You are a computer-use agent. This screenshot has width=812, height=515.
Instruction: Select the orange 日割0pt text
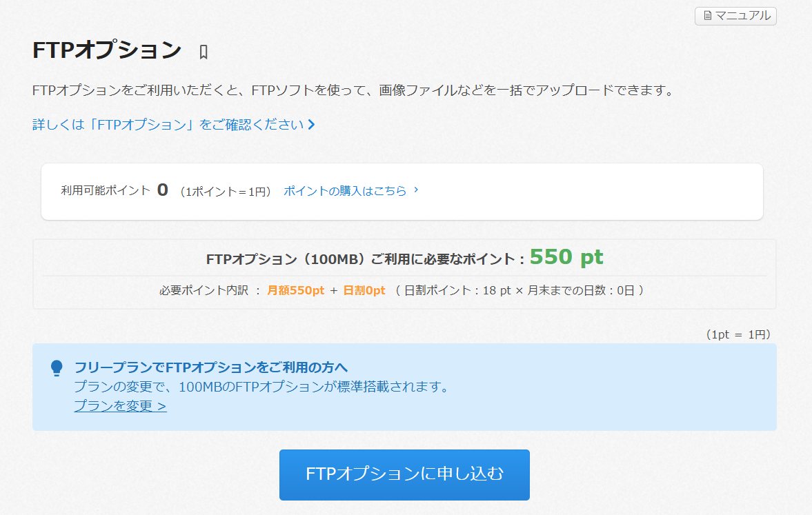[x=364, y=290]
